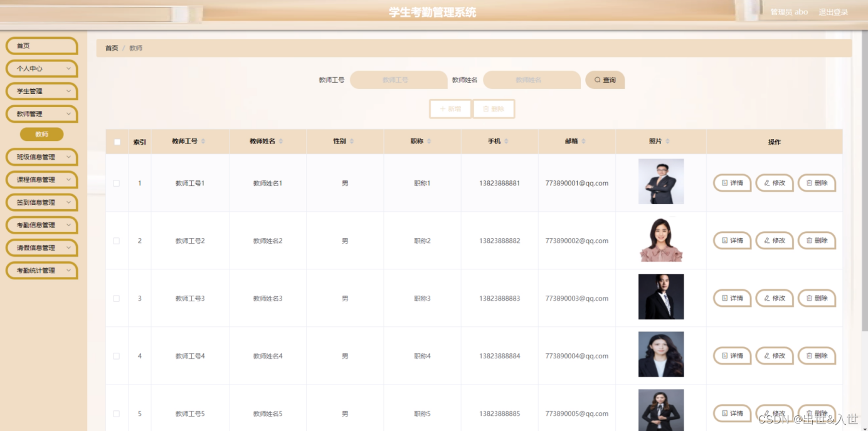
Task: Open the 首页 sidebar menu item
Action: [x=42, y=46]
